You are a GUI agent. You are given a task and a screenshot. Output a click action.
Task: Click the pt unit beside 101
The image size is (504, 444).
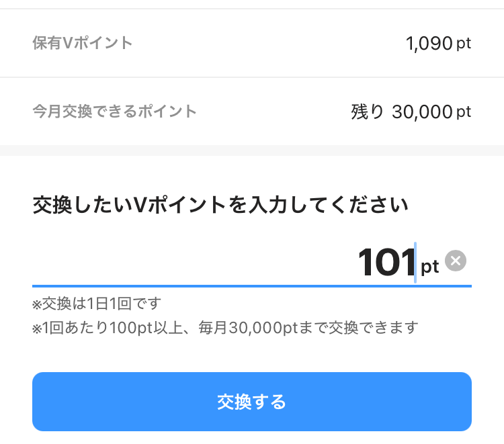430,267
